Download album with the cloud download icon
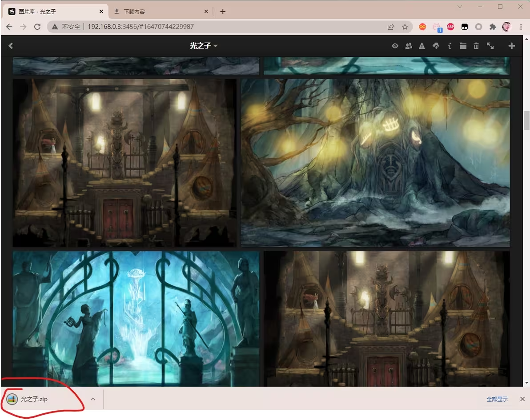Image resolution: width=530 pixels, height=420 pixels. point(436,46)
